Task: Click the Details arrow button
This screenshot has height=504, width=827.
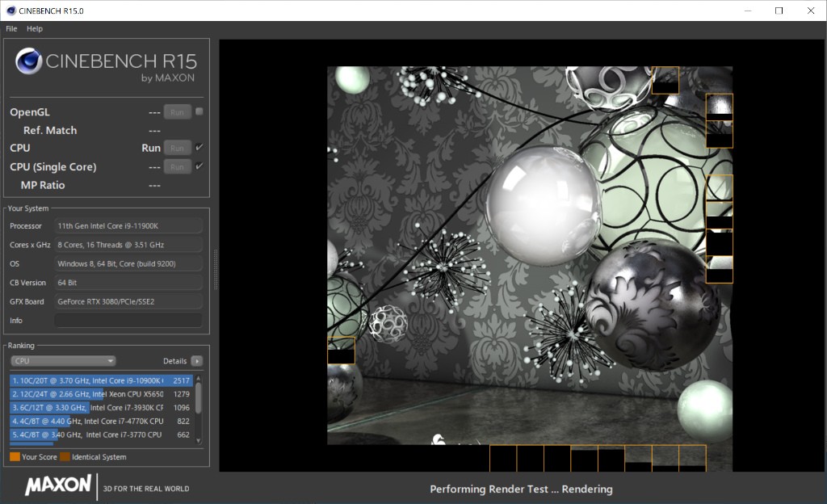Action: coord(196,361)
